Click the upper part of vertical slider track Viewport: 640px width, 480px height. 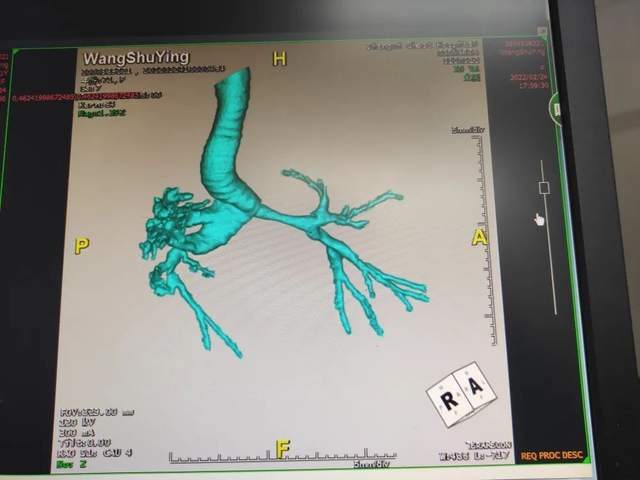click(x=544, y=168)
